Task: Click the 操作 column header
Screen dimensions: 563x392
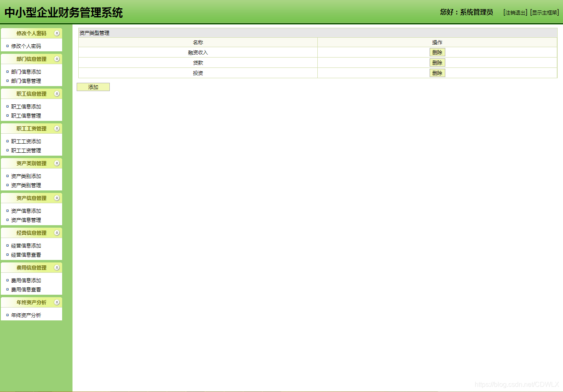Action: (437, 43)
